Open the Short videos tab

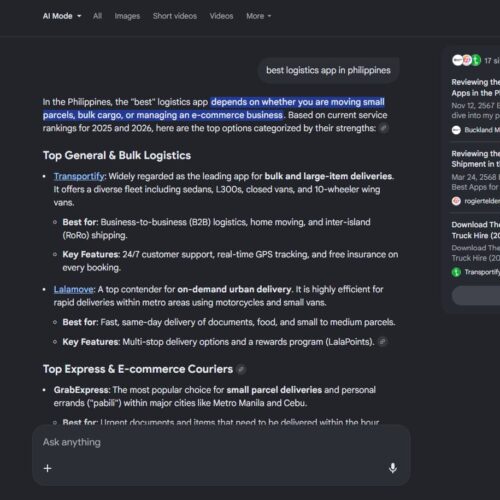(175, 16)
